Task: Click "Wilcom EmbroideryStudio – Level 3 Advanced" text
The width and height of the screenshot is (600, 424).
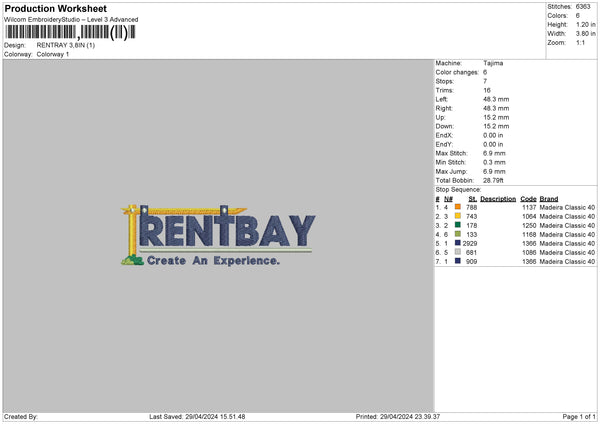Action: [x=71, y=20]
